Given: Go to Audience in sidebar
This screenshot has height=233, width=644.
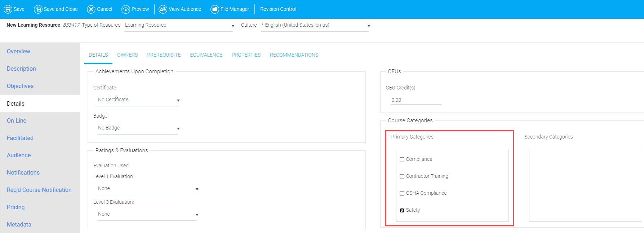Looking at the screenshot, I should click(19, 155).
